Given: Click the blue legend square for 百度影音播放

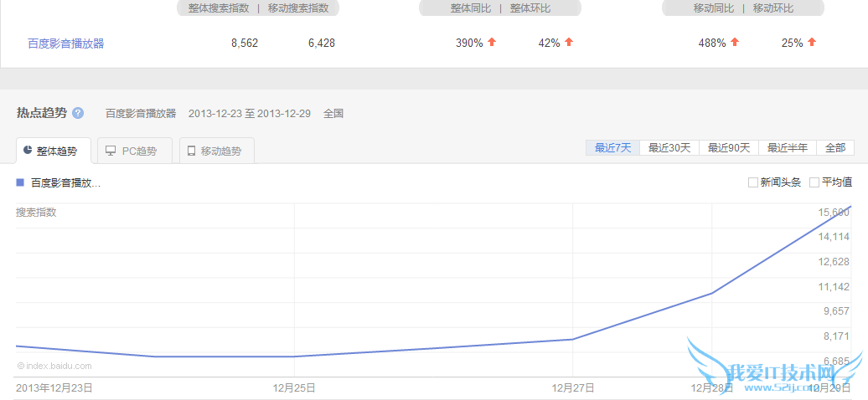Looking at the screenshot, I should point(20,182).
